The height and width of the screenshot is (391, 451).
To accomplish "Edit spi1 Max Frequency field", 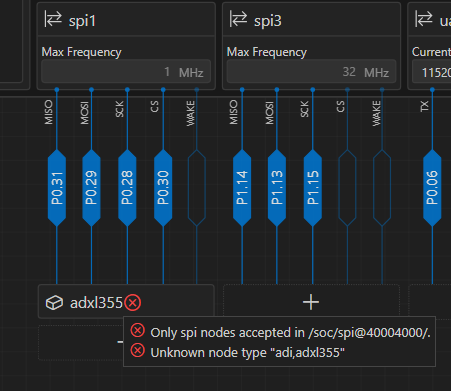I will 126,72.
